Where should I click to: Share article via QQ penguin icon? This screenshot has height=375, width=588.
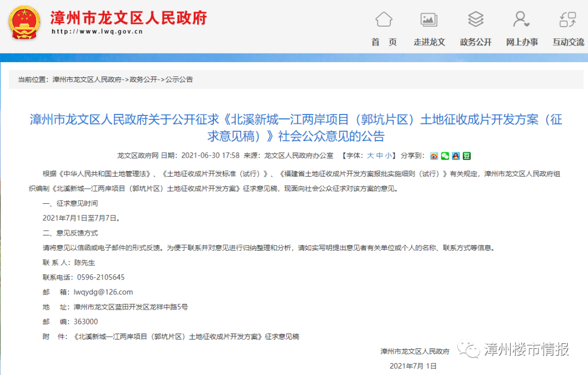(x=456, y=156)
